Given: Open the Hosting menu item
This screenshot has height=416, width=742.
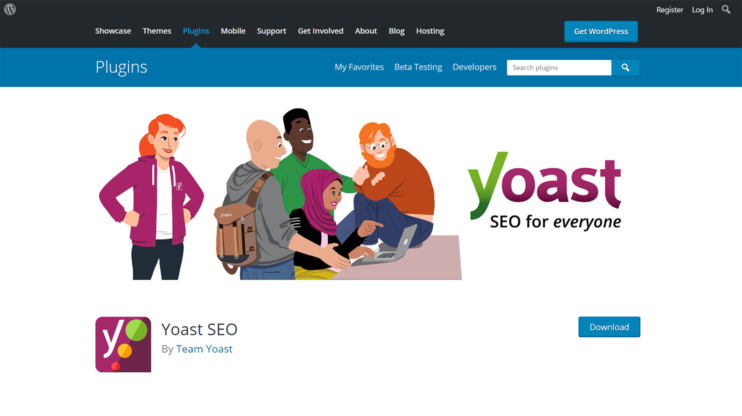Looking at the screenshot, I should [430, 31].
